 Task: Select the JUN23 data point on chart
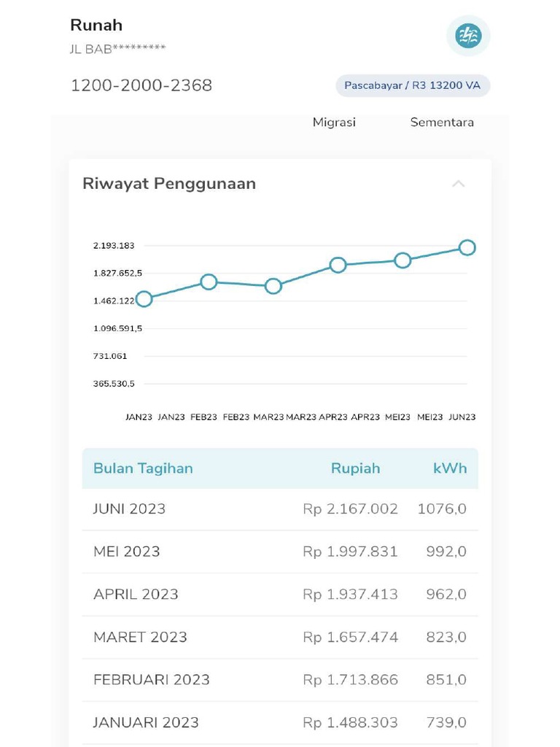467,248
